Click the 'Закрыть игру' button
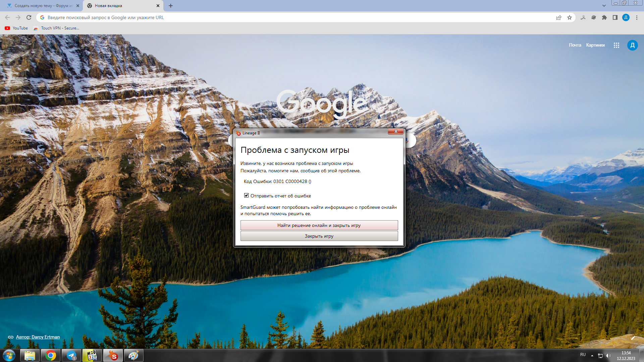The width and height of the screenshot is (644, 362). (x=319, y=236)
